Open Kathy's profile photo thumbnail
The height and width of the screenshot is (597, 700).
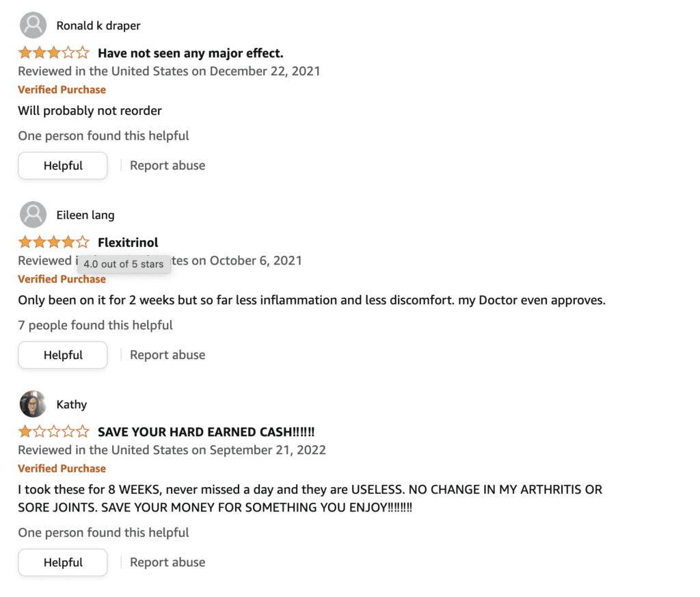pos(33,404)
